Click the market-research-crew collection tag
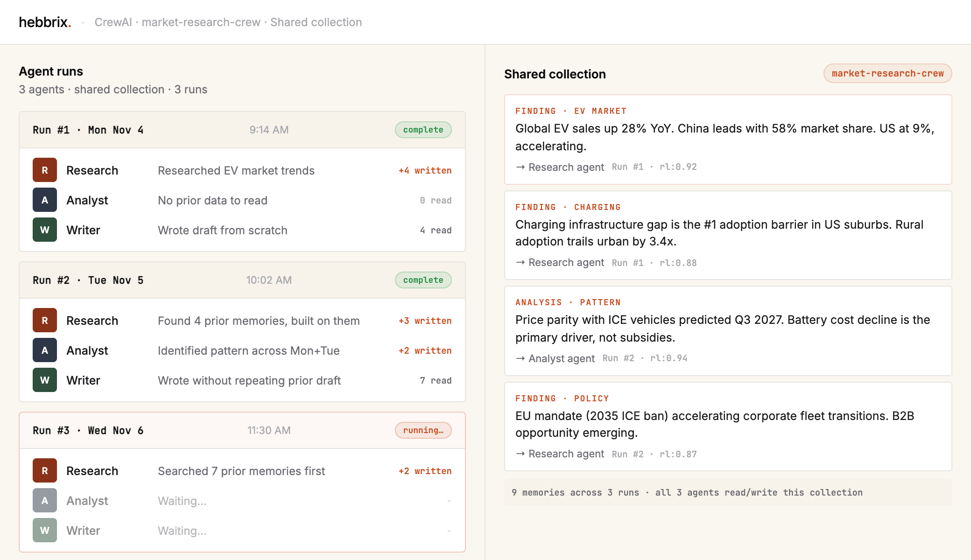The height and width of the screenshot is (560, 971). pos(887,73)
